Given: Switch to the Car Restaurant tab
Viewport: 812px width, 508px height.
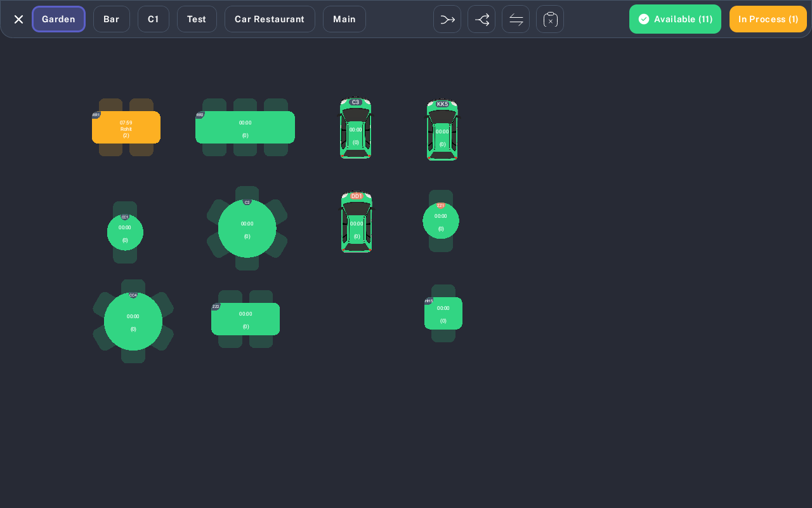Looking at the screenshot, I should (x=270, y=19).
